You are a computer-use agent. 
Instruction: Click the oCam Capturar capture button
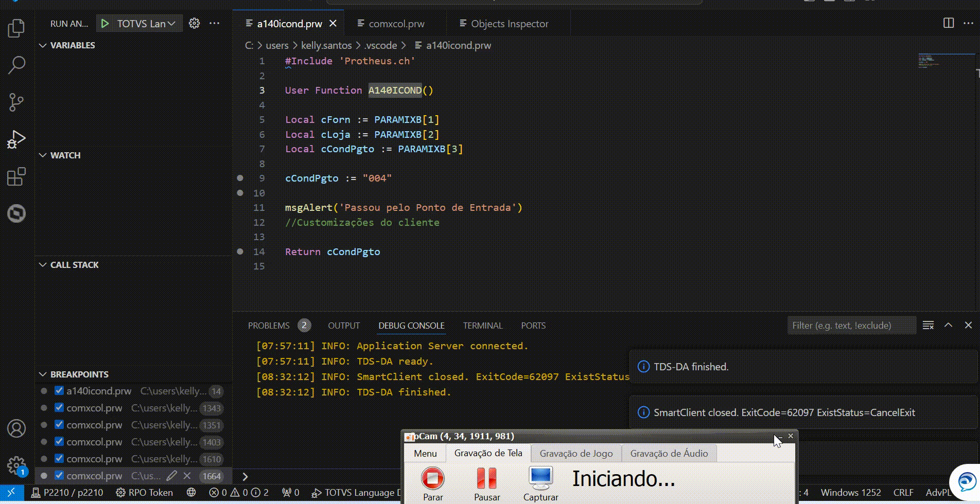coord(540,484)
